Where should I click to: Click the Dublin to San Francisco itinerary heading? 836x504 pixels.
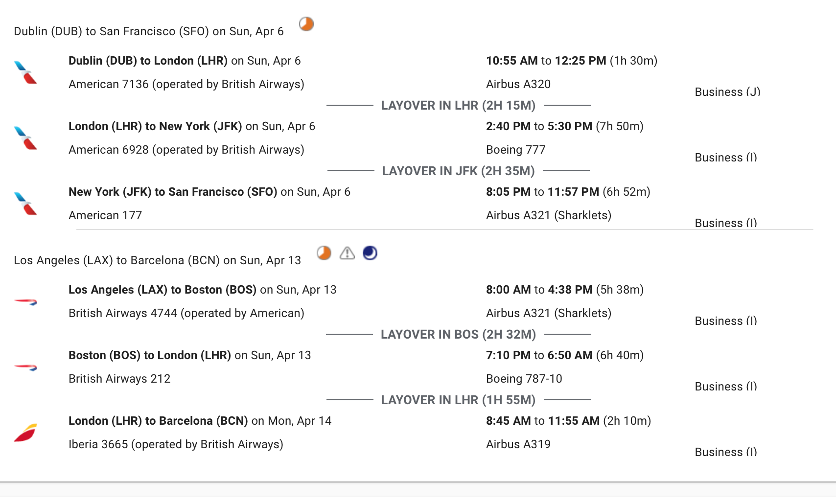pyautogui.click(x=148, y=31)
